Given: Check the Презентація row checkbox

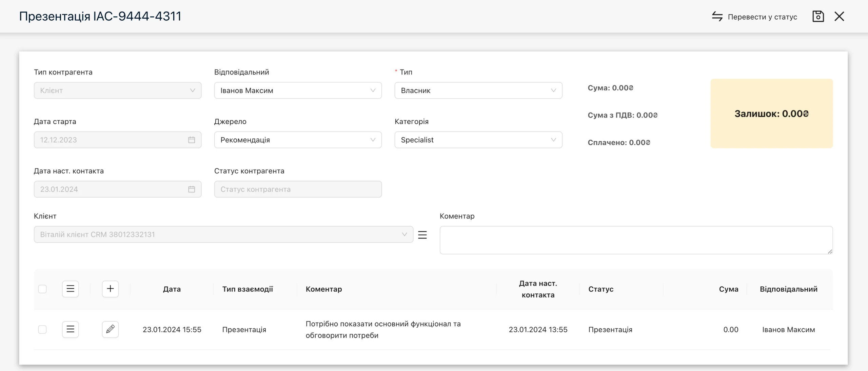Looking at the screenshot, I should (x=42, y=329).
